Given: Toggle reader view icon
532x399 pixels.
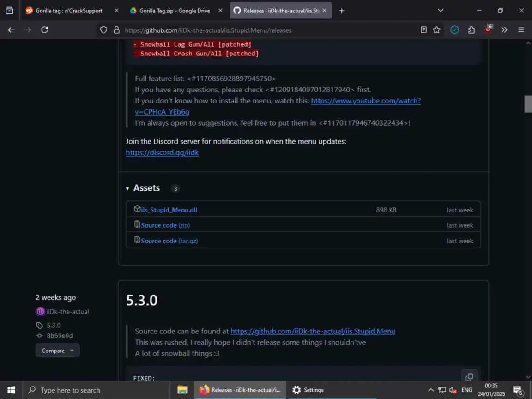Looking at the screenshot, I should [423, 30].
